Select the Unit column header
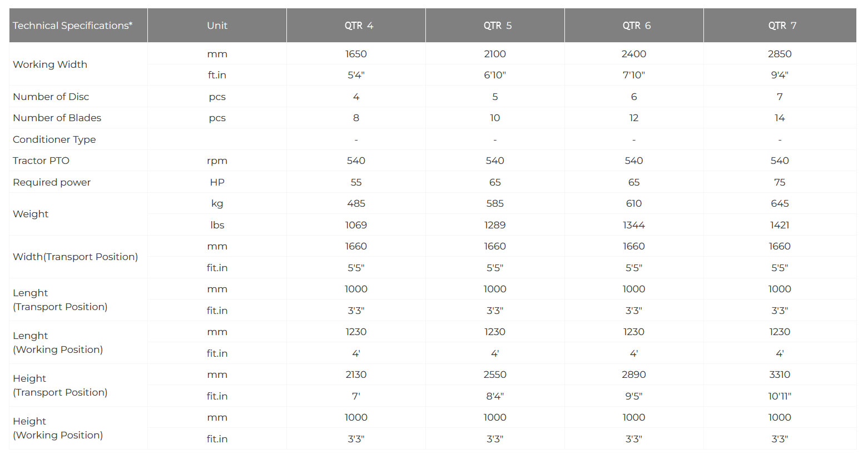Screen dimensions: 868x459 tap(217, 26)
